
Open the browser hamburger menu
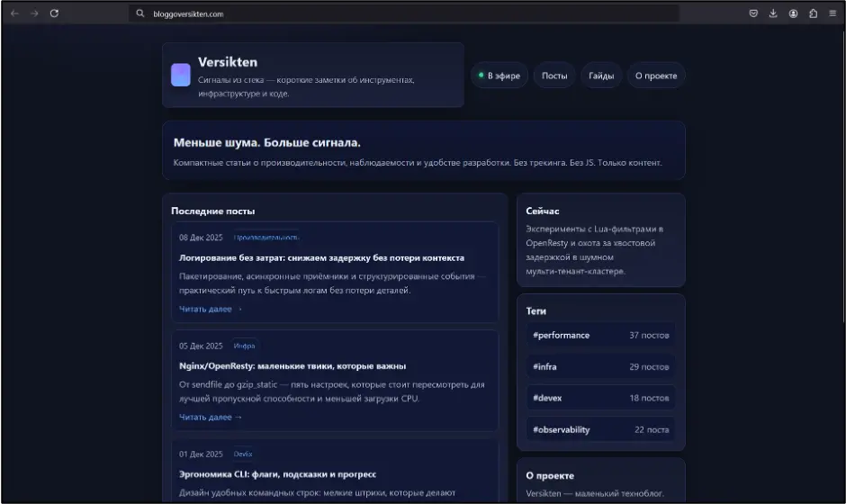click(x=832, y=13)
